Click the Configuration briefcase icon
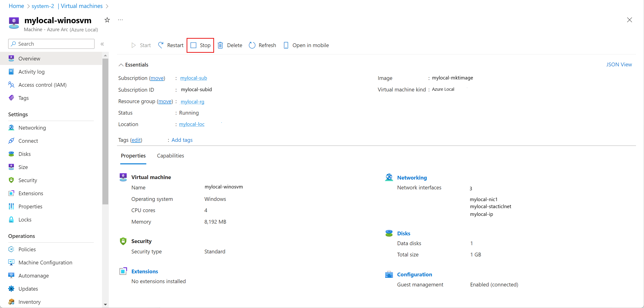Image resolution: width=644 pixels, height=308 pixels. coord(389,274)
